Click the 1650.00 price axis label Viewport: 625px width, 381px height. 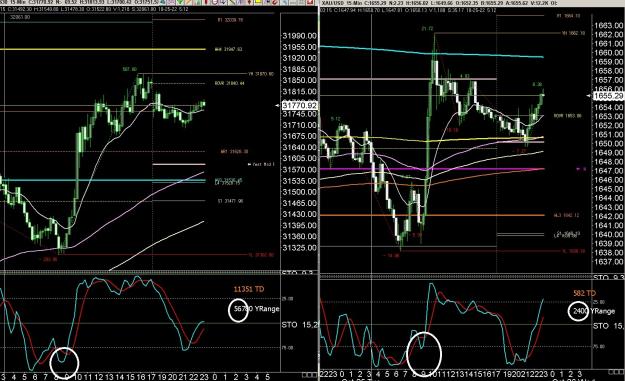[609, 144]
